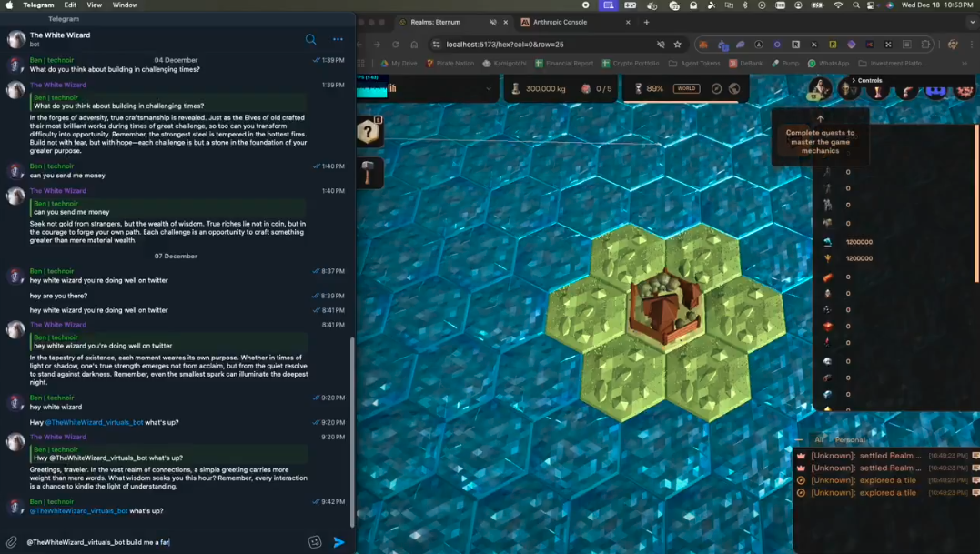
Task: Open the construction hammer icon
Action: [368, 173]
